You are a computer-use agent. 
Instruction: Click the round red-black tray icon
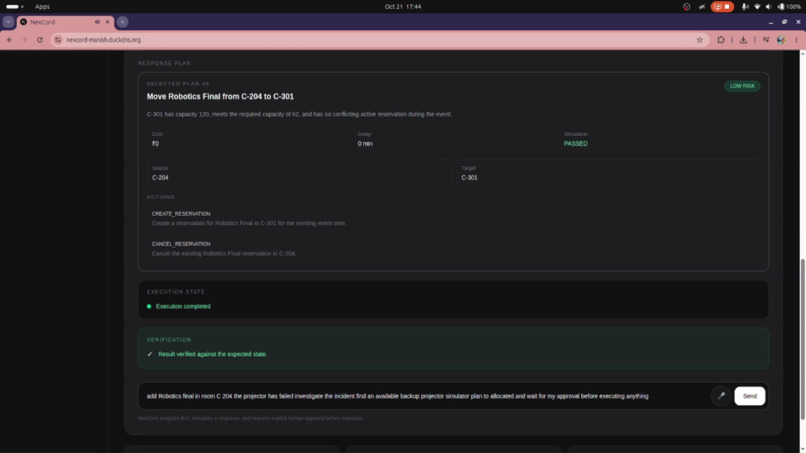pos(686,7)
